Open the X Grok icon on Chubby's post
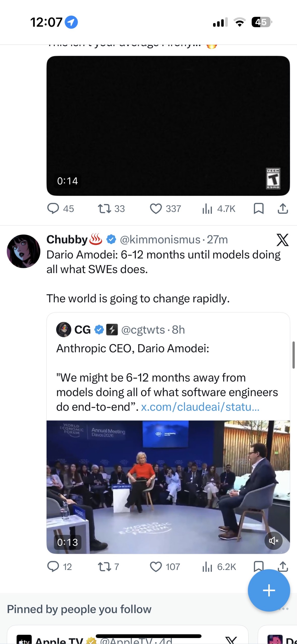Screen dimensions: 297x644 click(282, 240)
